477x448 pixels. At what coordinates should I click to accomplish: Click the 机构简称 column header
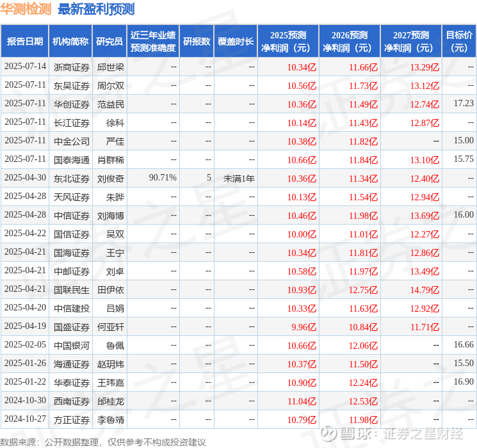70,41
